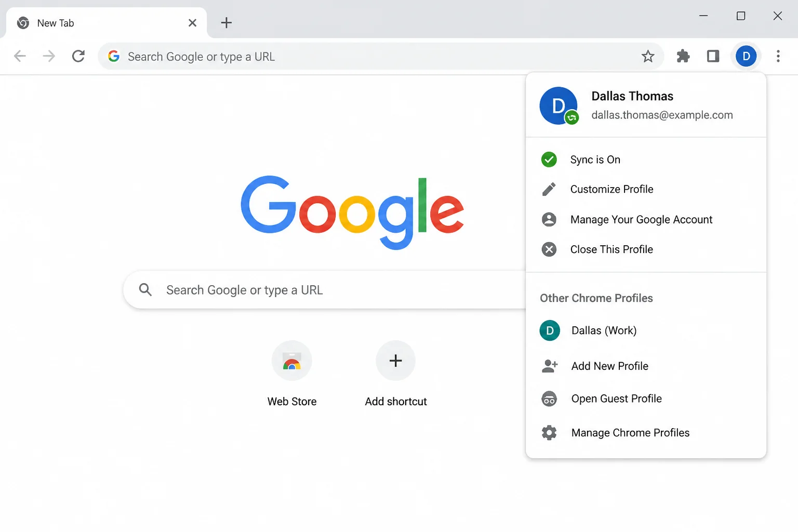Click the teal Dallas (Work) avatar
The image size is (798, 532).
pos(550,330)
